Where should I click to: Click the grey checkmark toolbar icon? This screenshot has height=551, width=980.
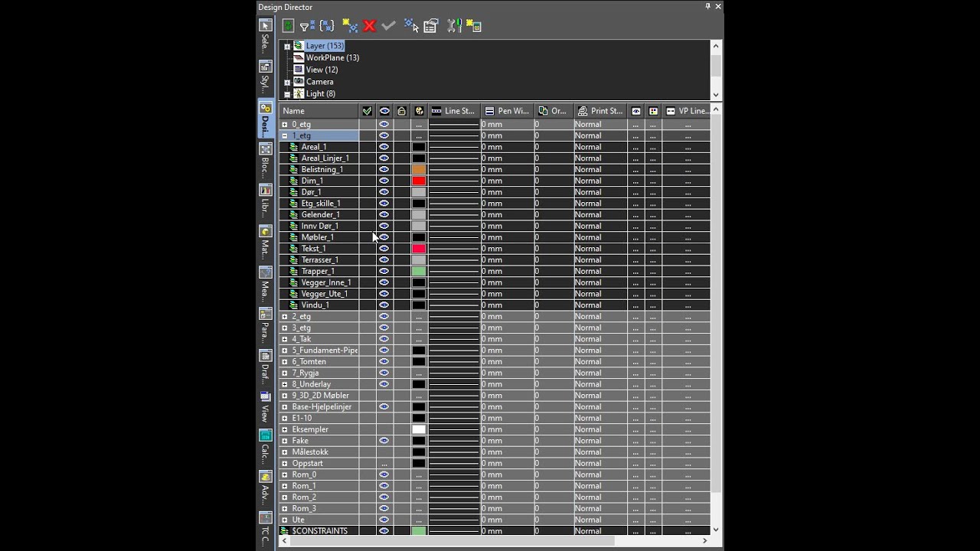click(388, 26)
